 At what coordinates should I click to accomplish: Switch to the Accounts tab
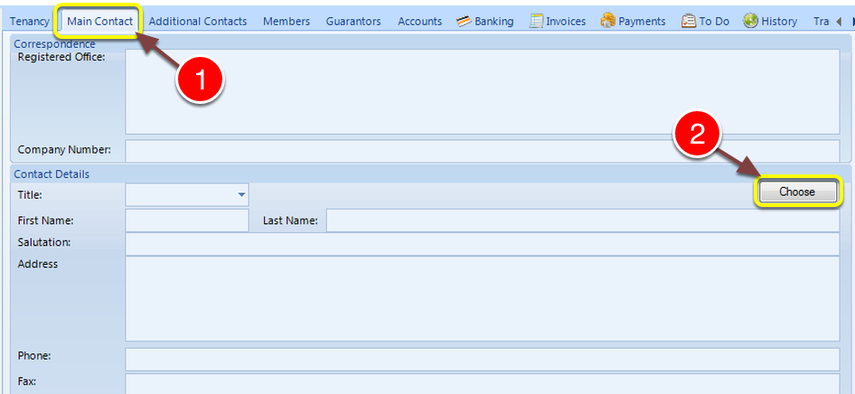pyautogui.click(x=420, y=21)
